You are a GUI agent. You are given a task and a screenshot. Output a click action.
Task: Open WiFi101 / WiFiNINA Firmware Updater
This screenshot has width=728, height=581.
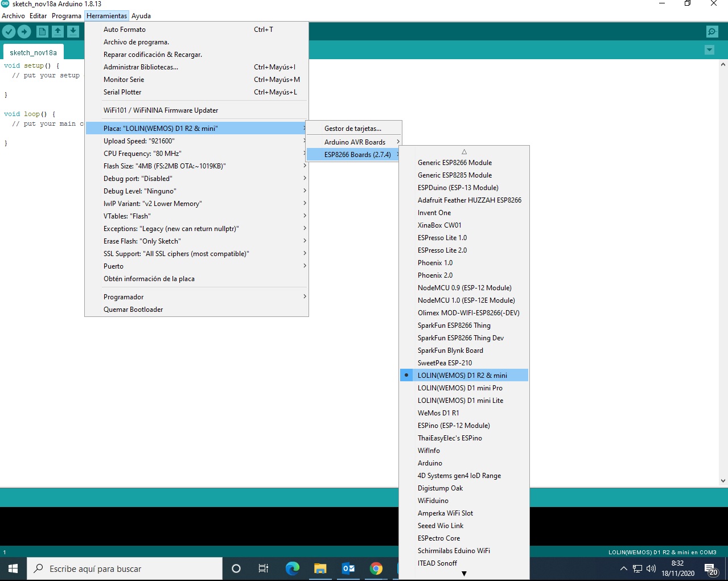197,110
